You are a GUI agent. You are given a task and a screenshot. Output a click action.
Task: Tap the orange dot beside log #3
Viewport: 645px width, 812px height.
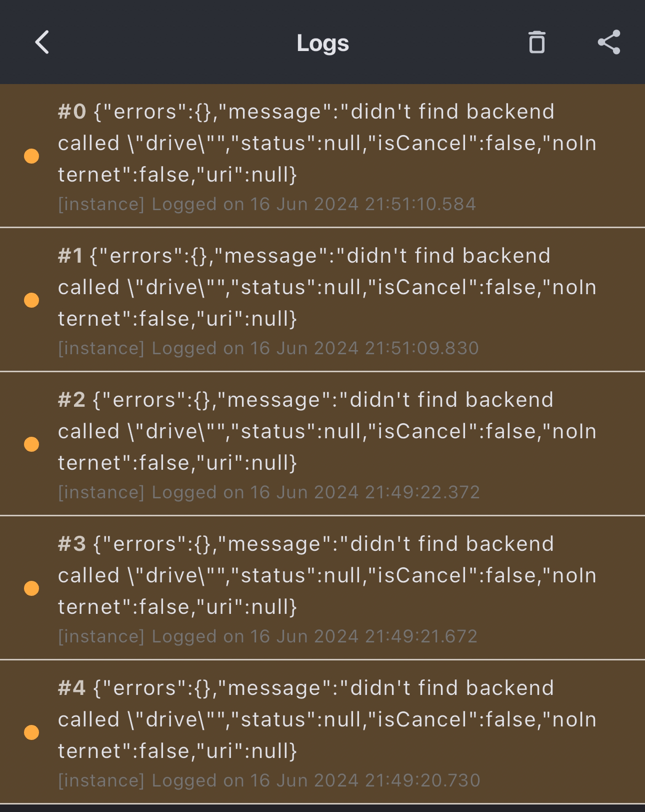pos(31,588)
